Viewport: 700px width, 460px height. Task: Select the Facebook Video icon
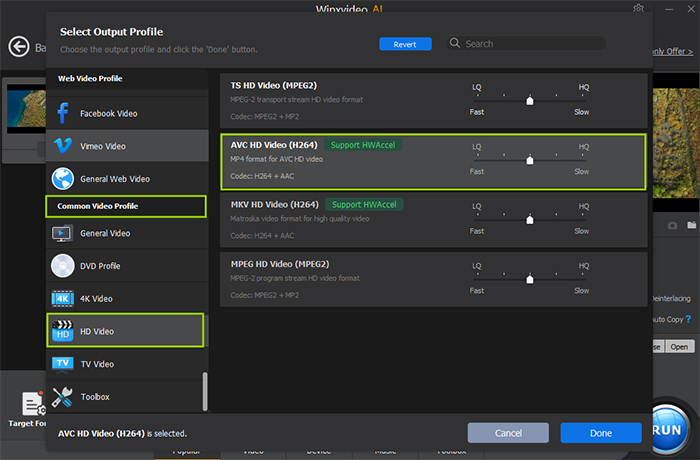pos(62,113)
